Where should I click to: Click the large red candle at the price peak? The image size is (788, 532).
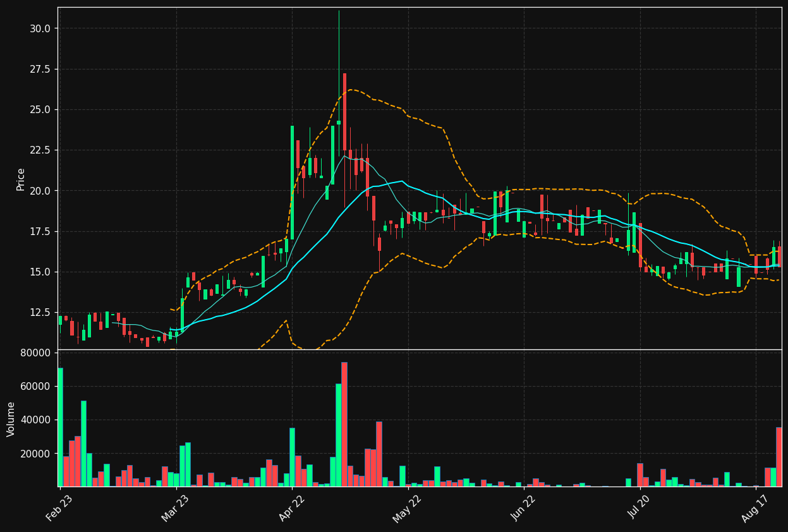[x=344, y=112]
